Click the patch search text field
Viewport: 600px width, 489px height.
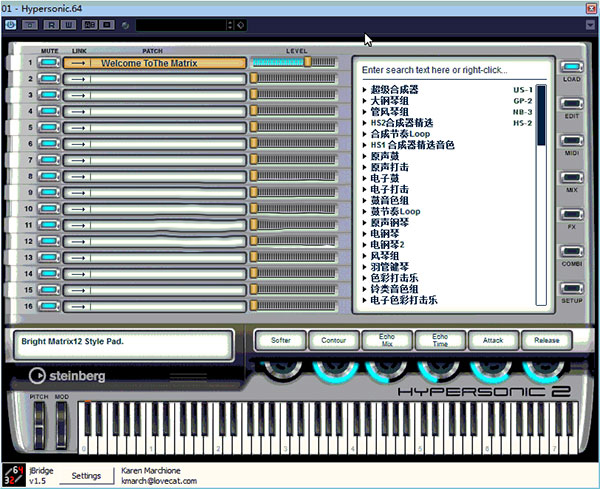point(453,70)
